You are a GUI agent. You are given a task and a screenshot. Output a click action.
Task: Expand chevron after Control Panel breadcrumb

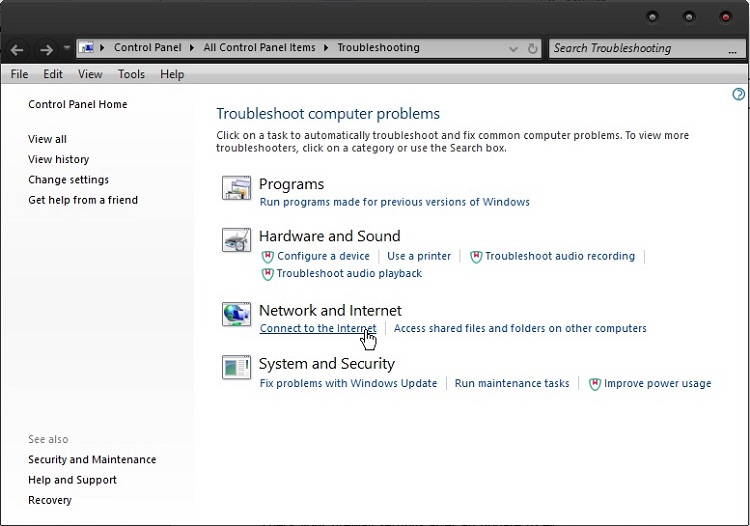[x=192, y=48]
